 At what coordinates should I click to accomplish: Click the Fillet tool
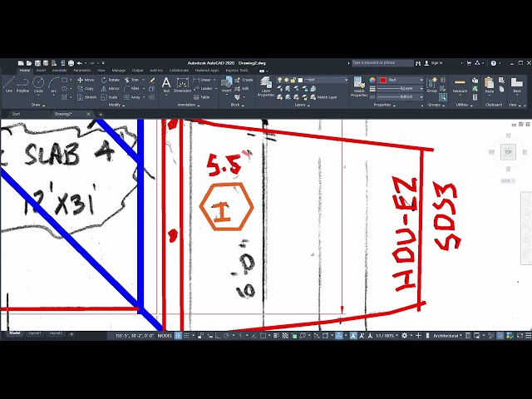pyautogui.click(x=131, y=89)
